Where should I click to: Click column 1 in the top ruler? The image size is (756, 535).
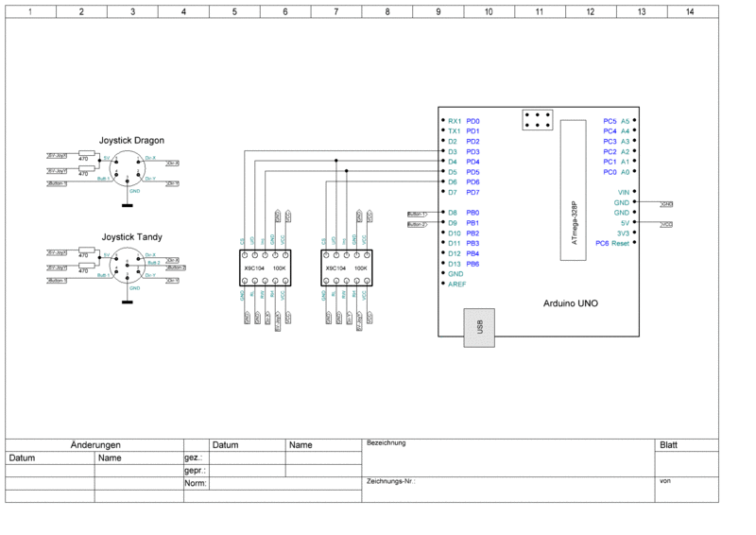pyautogui.click(x=30, y=11)
